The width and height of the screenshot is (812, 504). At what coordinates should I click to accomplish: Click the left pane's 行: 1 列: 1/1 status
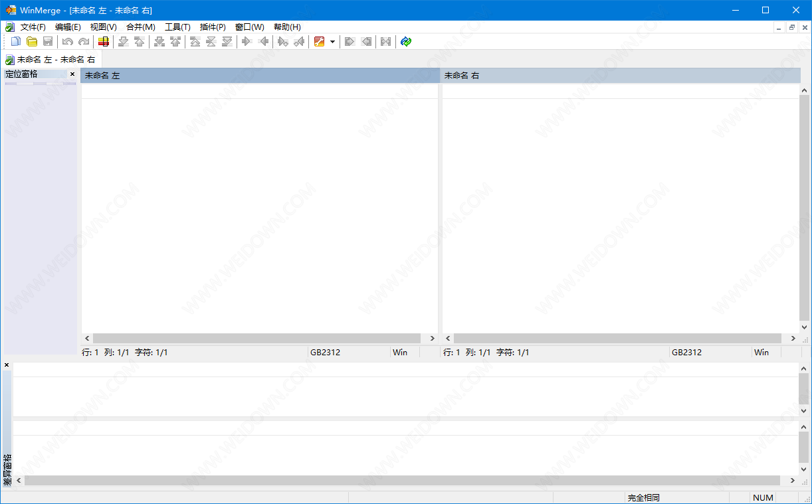(105, 353)
